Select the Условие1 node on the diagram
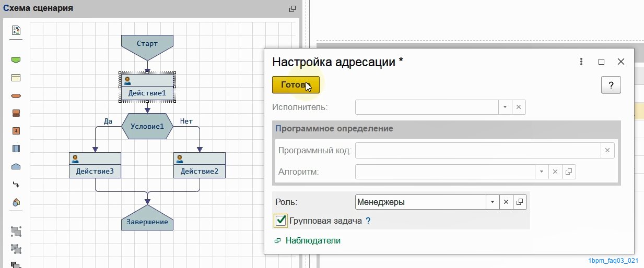Screen dimensions: 644x268 point(147,126)
